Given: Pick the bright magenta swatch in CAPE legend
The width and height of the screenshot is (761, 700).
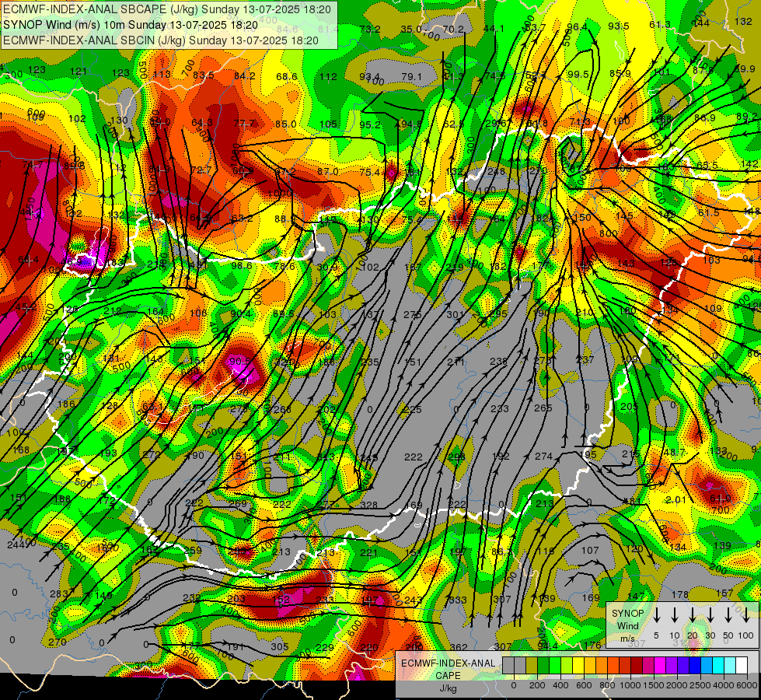Looking at the screenshot, I should click(x=661, y=666).
